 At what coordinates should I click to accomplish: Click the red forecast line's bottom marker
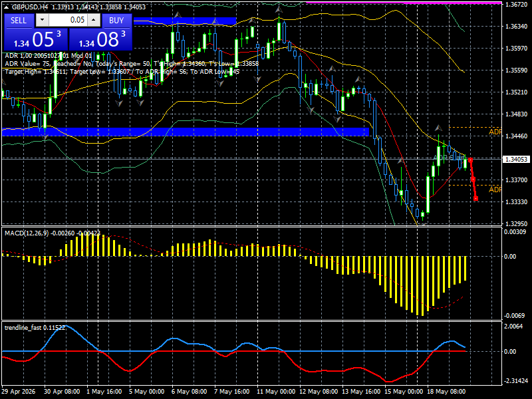point(475,198)
